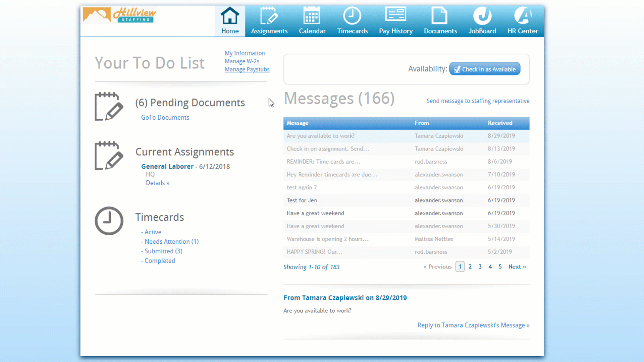Click the Pending Documents notepad icon
The width and height of the screenshot is (644, 362).
pyautogui.click(x=109, y=107)
